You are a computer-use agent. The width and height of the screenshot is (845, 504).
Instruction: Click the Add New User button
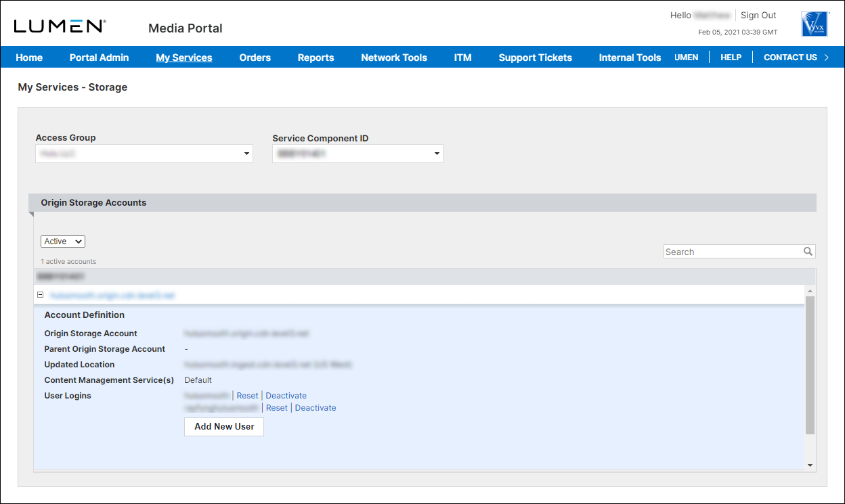224,427
